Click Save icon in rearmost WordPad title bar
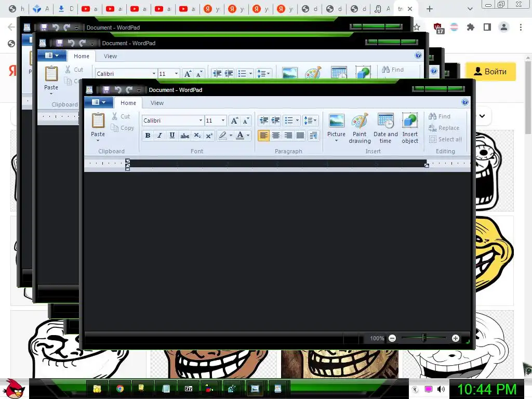This screenshot has width=532, height=399. pos(44,28)
